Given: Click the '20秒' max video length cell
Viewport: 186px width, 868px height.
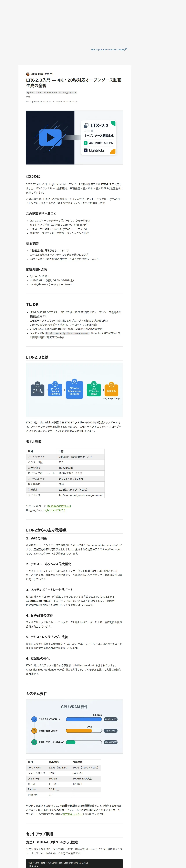Looking at the screenshot, I should (x=80, y=484).
